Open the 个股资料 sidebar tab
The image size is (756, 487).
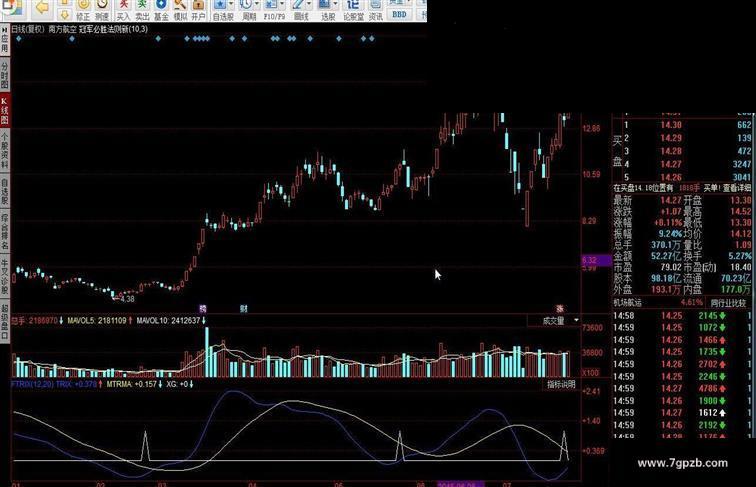[x=5, y=150]
